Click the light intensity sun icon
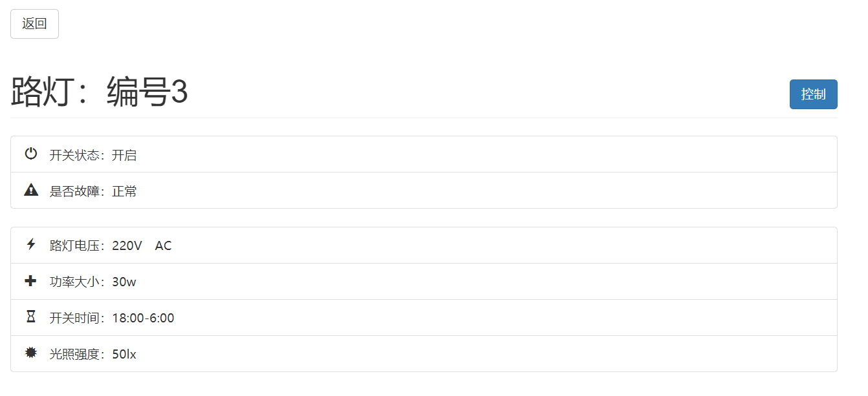The height and width of the screenshot is (396, 868). [x=31, y=353]
